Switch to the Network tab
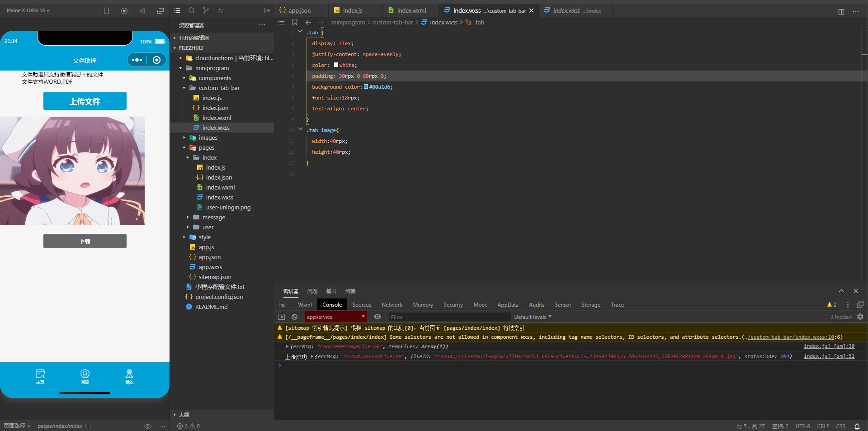 392,305
